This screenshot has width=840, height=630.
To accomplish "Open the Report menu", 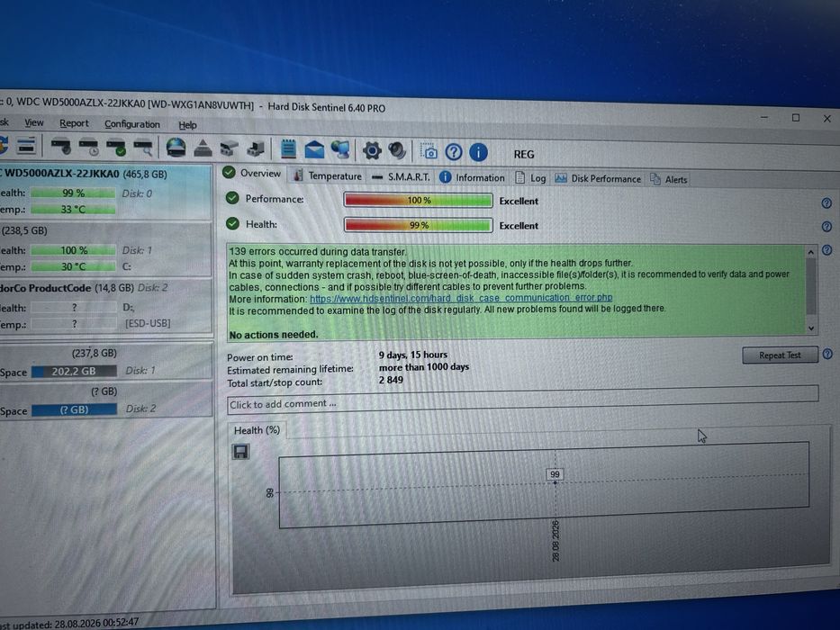I will pos(74,123).
